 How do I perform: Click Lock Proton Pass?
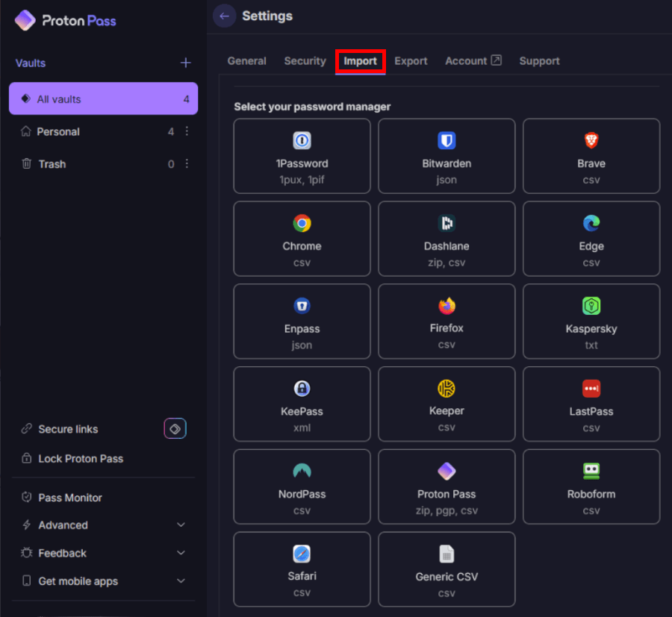click(81, 459)
